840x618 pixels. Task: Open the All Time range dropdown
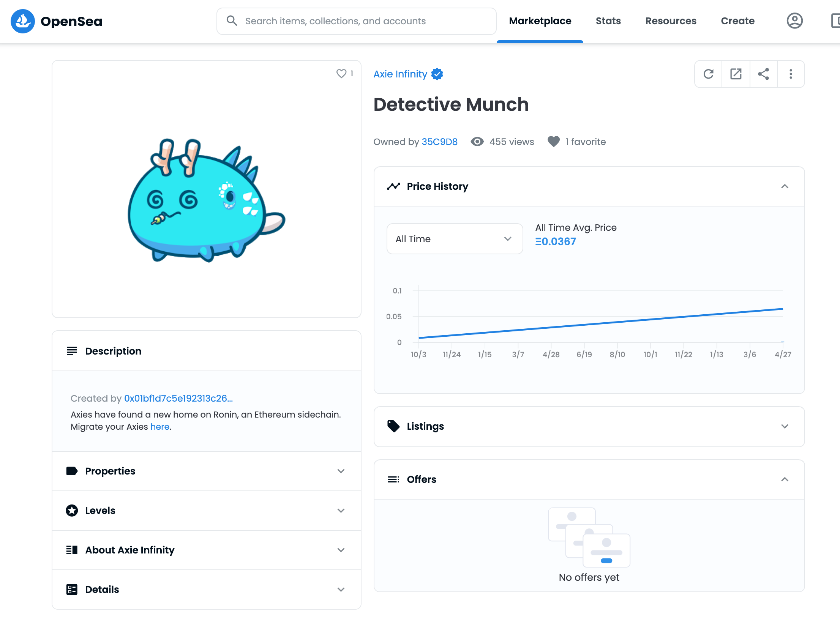click(x=455, y=239)
